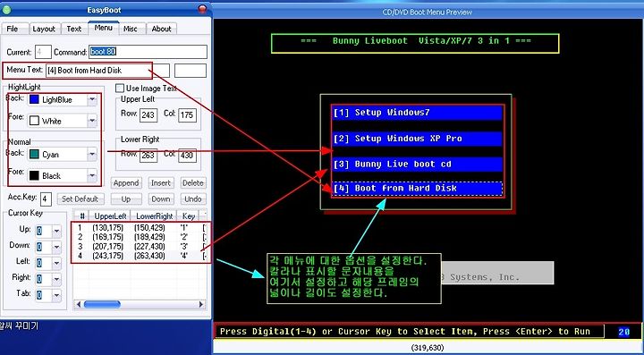Click the Upper Left Row field showing 243

[148, 115]
